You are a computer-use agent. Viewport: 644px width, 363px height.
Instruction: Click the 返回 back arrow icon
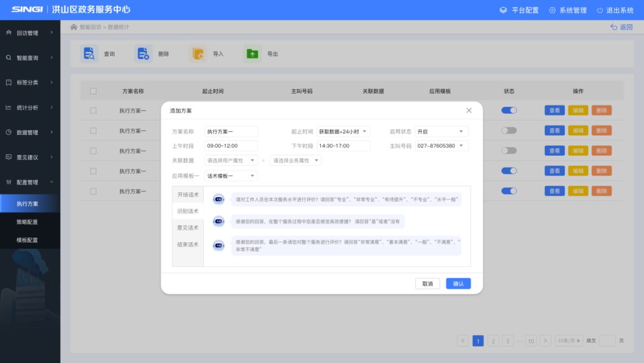pos(614,27)
